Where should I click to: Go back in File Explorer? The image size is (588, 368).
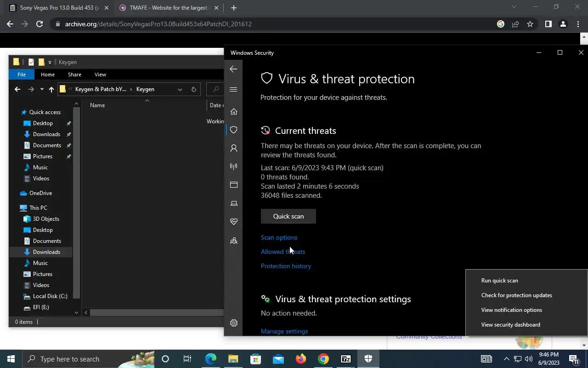(x=17, y=89)
